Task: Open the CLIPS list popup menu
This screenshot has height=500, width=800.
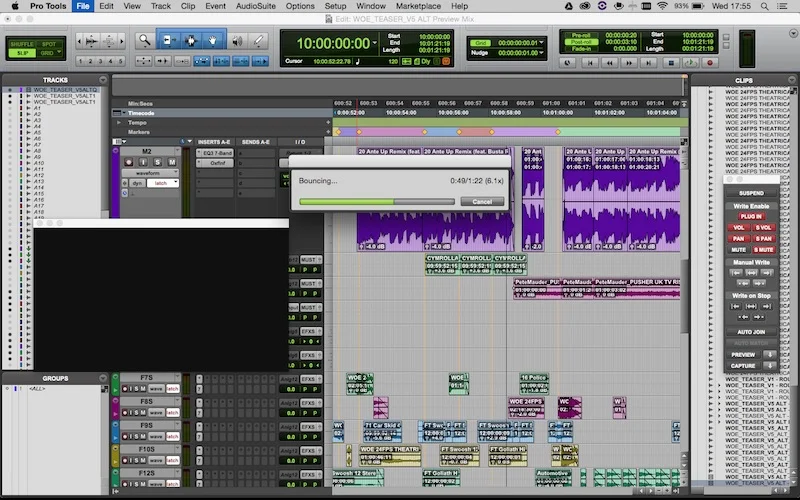Action: pyautogui.click(x=792, y=80)
